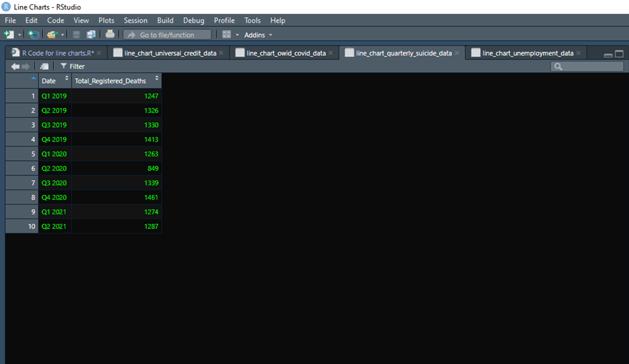Click the Q3 2019 date cell
The image size is (629, 364).
(x=54, y=125)
